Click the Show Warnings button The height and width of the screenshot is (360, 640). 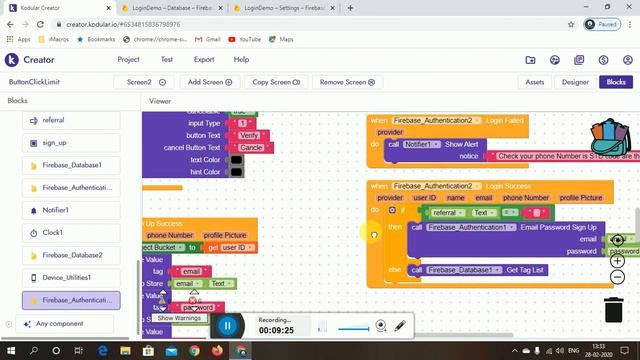pyautogui.click(x=180, y=318)
